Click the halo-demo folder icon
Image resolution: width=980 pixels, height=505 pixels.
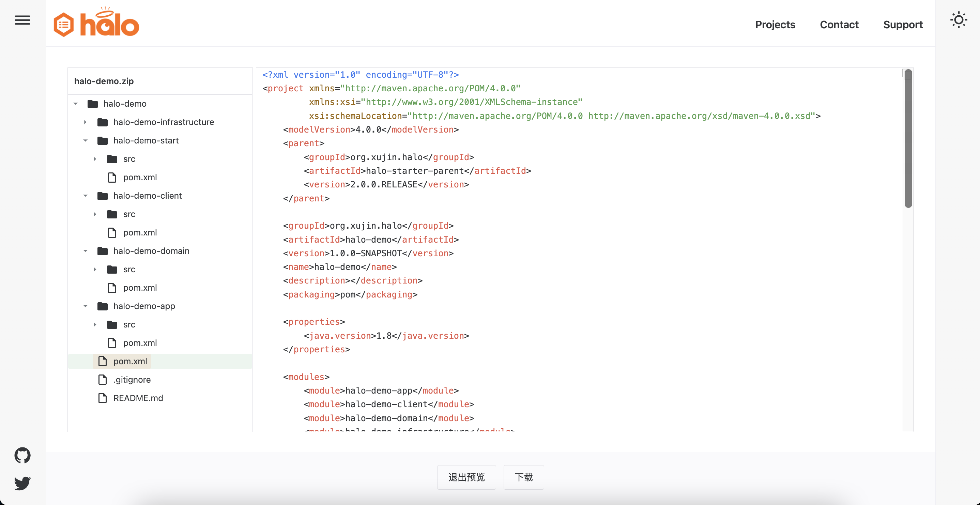pos(92,104)
